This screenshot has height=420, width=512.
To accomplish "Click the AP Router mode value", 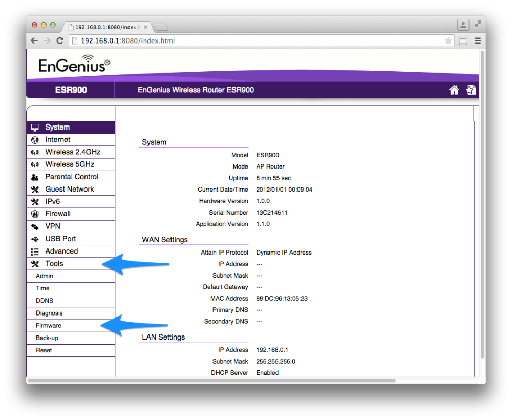I will (270, 166).
